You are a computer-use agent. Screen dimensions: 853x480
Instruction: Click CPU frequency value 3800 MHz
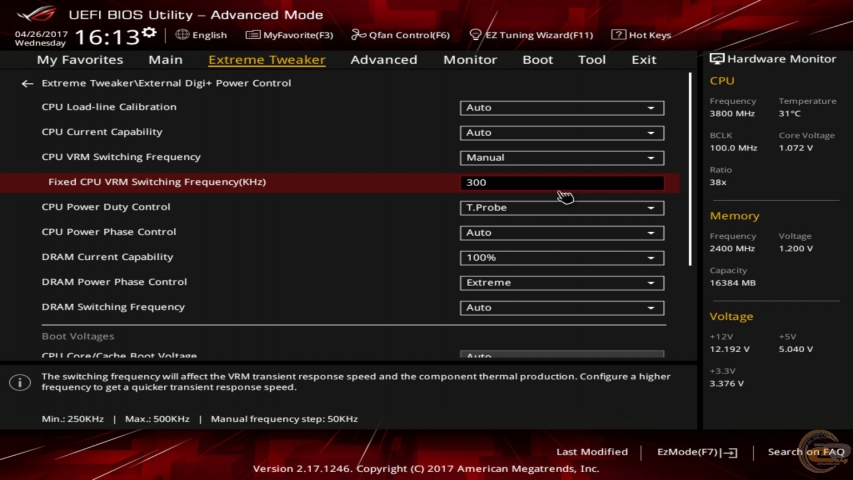(x=732, y=114)
